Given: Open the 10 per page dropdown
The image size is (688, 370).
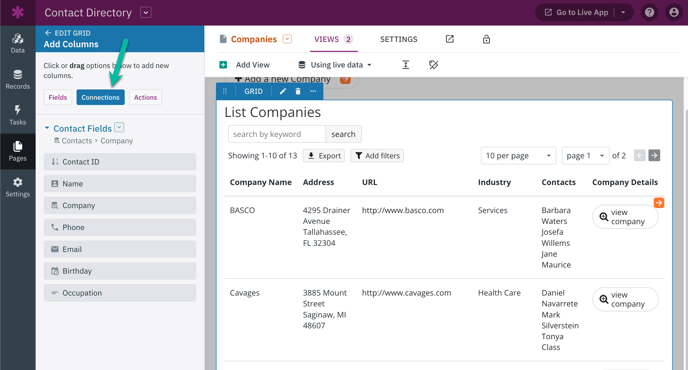Looking at the screenshot, I should tap(518, 156).
